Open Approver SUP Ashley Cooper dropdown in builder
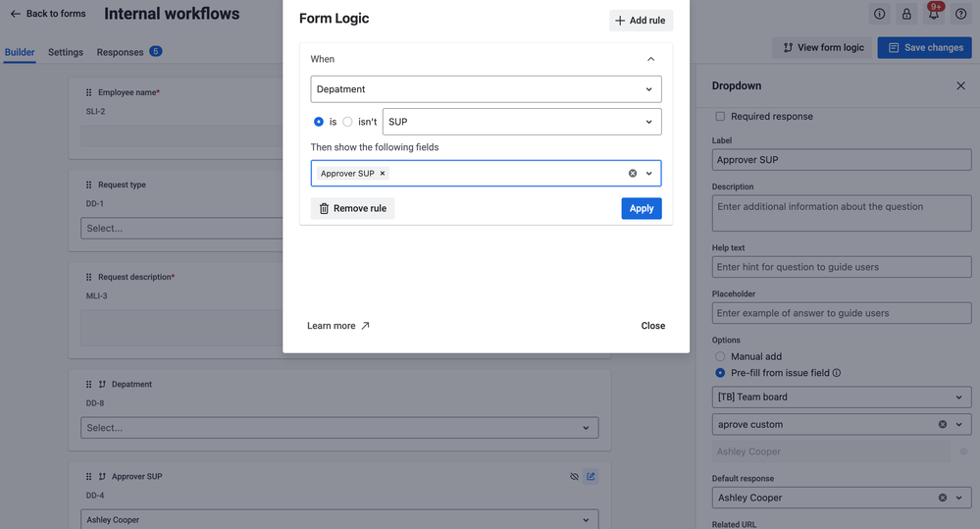The height and width of the screenshot is (529, 980). (x=339, y=519)
